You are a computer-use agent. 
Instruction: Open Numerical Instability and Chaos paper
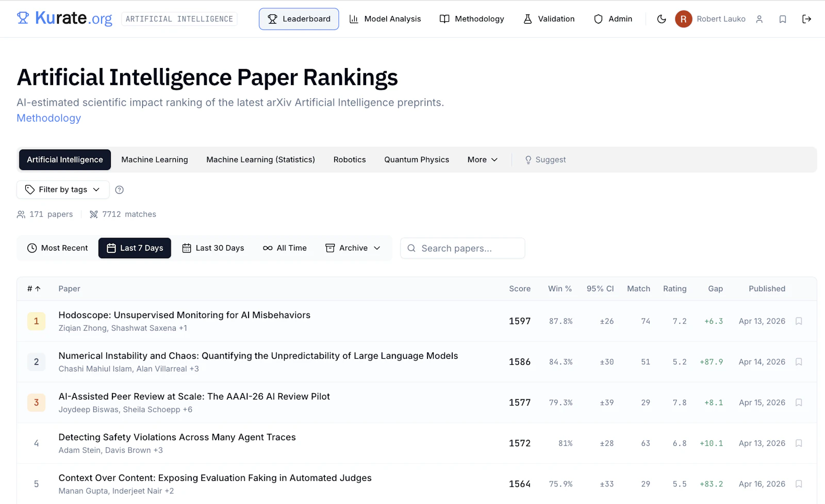258,356
